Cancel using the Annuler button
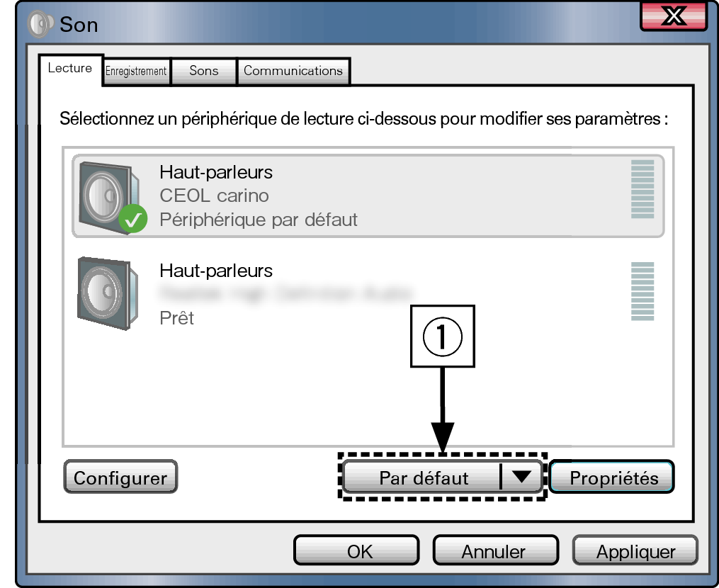The image size is (719, 588). click(x=496, y=550)
